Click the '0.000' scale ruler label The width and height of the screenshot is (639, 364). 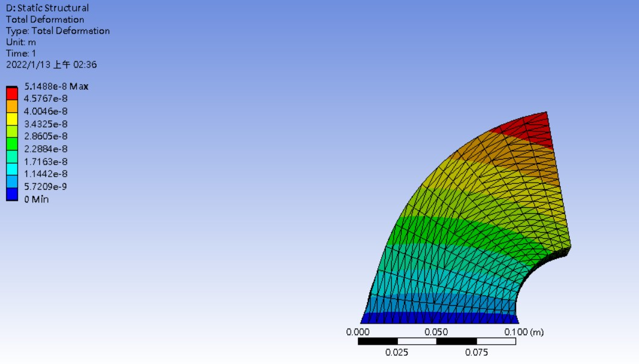358,332
